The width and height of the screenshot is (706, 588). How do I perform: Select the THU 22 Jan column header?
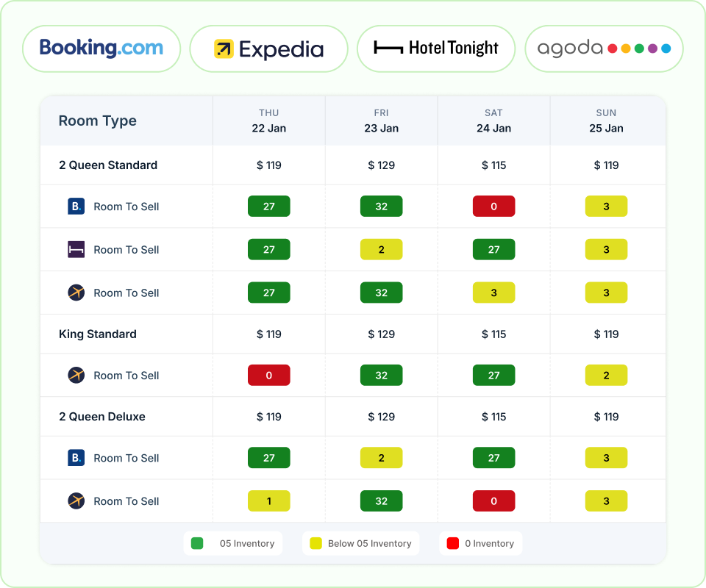[269, 121]
